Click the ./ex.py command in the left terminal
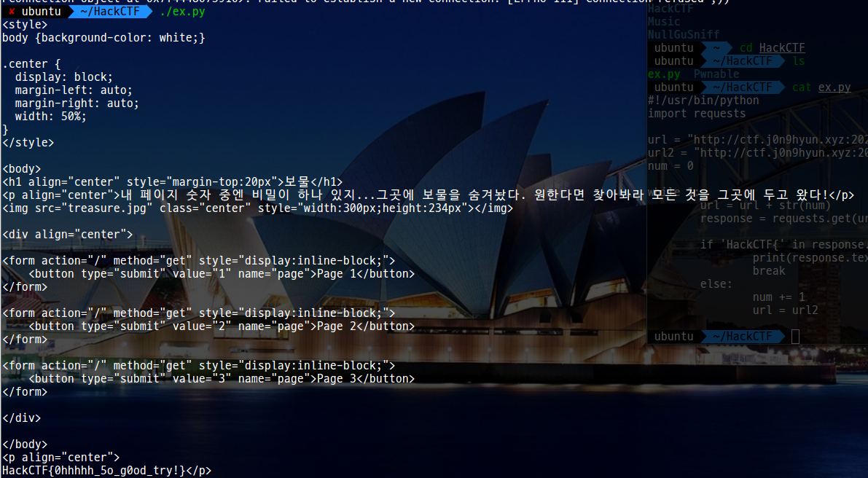Viewport: 868px width, 478px height. pyautogui.click(x=182, y=12)
